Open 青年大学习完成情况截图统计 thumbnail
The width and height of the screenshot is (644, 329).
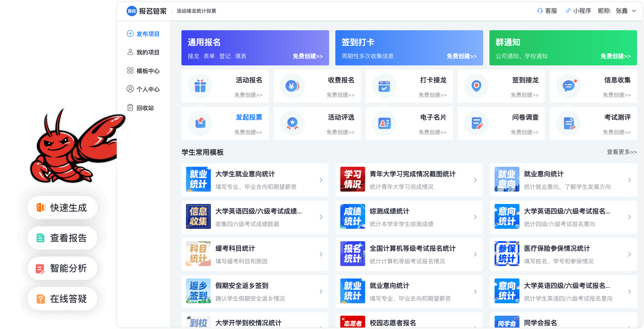click(353, 179)
